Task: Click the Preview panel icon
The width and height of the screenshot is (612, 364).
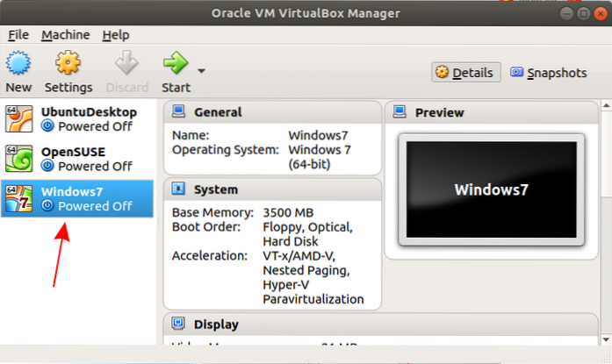Action: 400,112
